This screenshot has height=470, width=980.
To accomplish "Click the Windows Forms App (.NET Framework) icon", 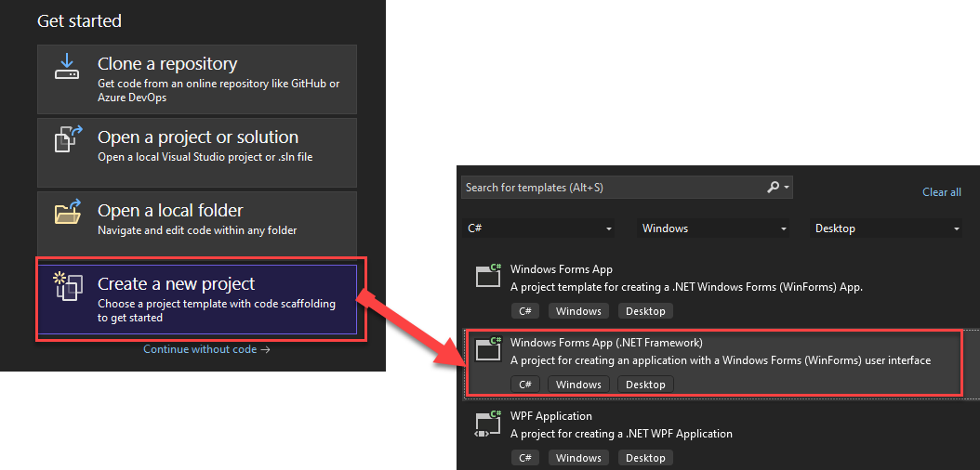I will pyautogui.click(x=488, y=348).
